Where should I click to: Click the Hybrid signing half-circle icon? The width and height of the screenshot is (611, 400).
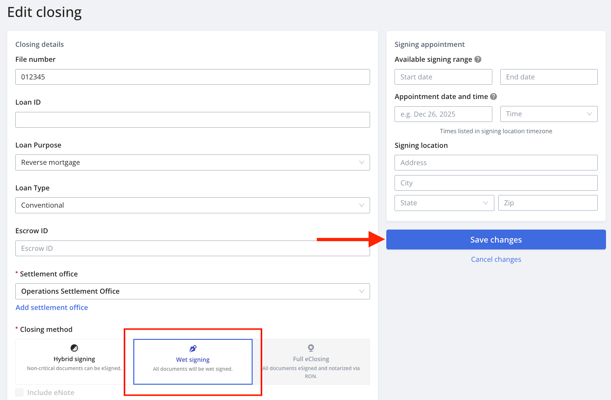pos(74,348)
